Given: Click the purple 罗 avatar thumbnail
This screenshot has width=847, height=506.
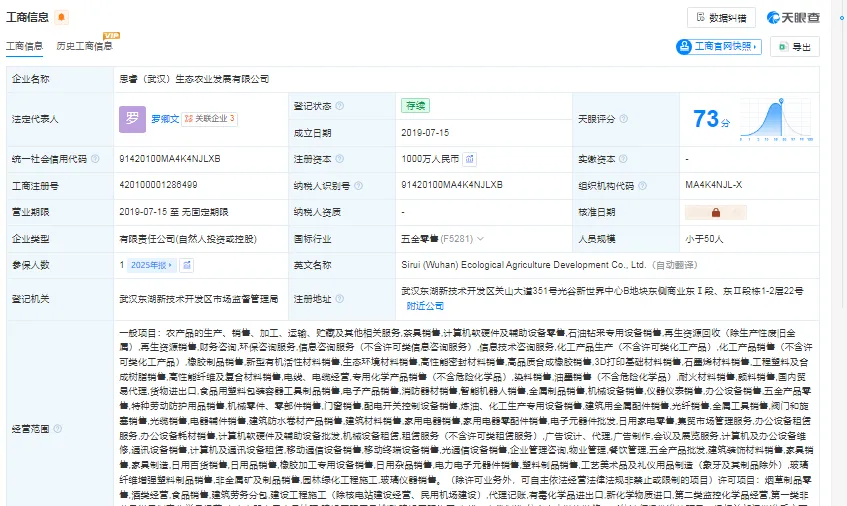Looking at the screenshot, I should (x=132, y=119).
